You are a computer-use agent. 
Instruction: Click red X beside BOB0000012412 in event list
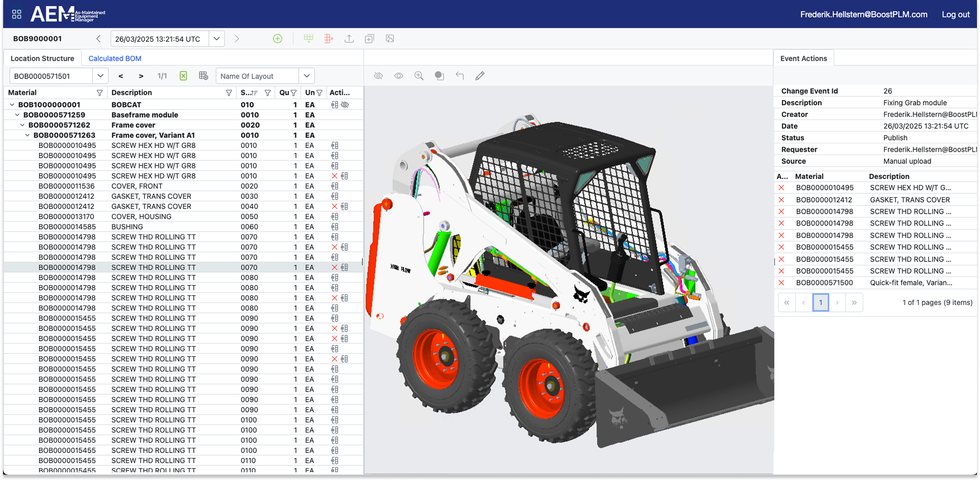click(781, 200)
